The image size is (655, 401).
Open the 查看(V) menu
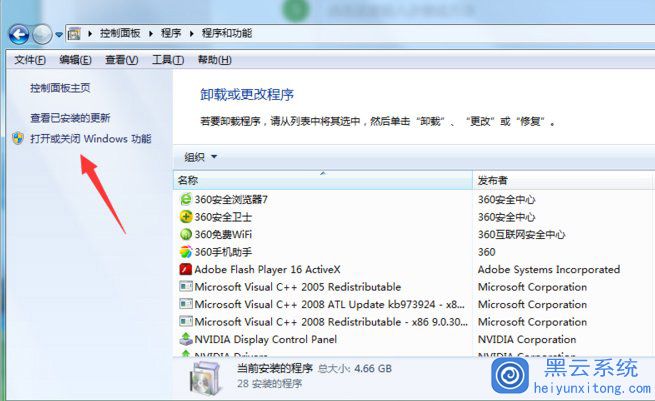(122, 60)
